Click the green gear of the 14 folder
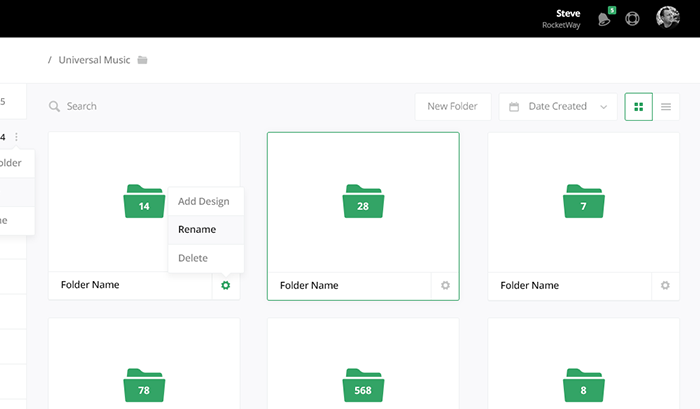This screenshot has width=700, height=409. [225, 285]
